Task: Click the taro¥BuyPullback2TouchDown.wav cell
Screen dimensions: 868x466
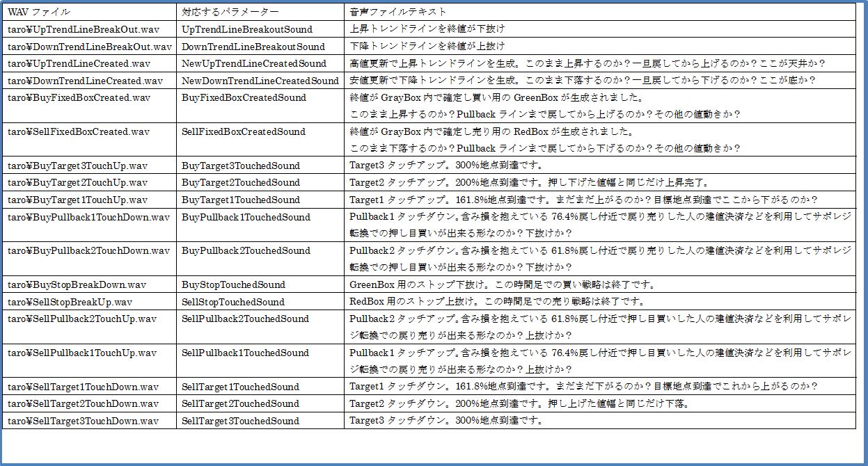Action: click(89, 259)
